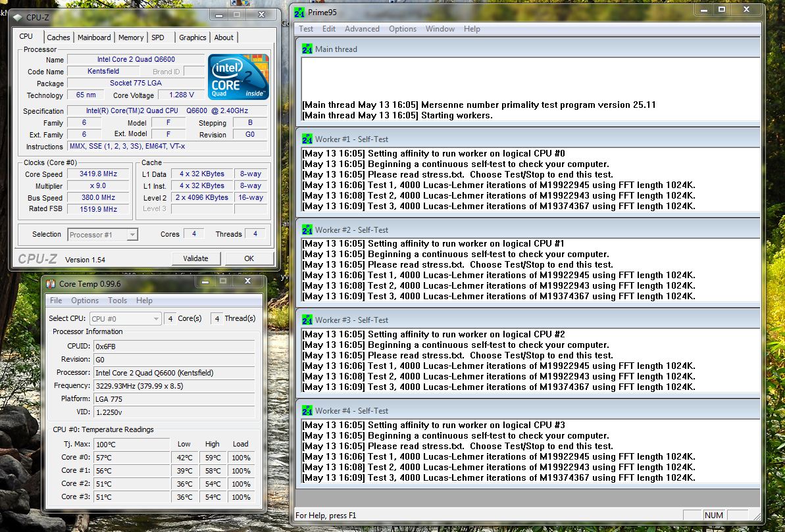This screenshot has width=785, height=532.
Task: Click the Package value Socket 775 LGA
Action: pos(136,83)
